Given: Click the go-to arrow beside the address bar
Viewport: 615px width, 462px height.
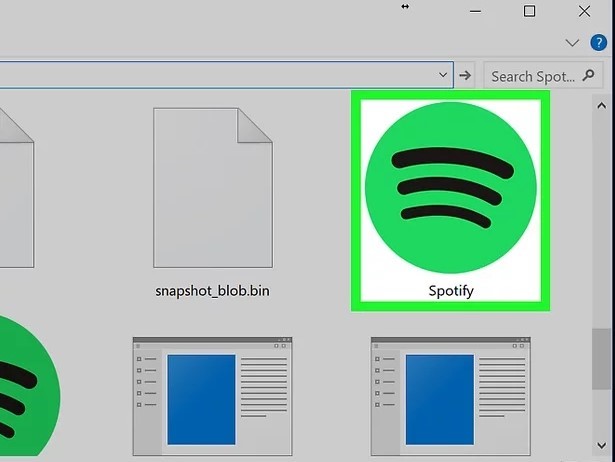Looking at the screenshot, I should click(x=465, y=75).
